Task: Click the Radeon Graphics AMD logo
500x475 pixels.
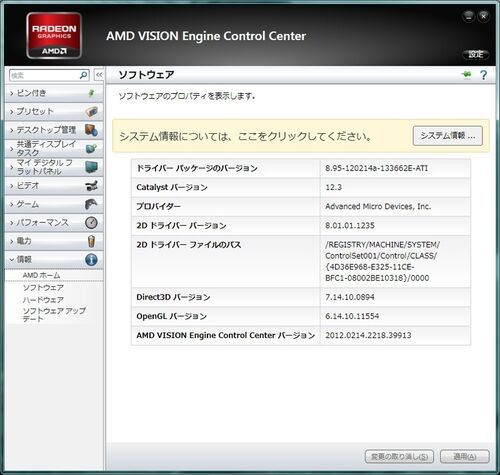Action: [x=54, y=36]
